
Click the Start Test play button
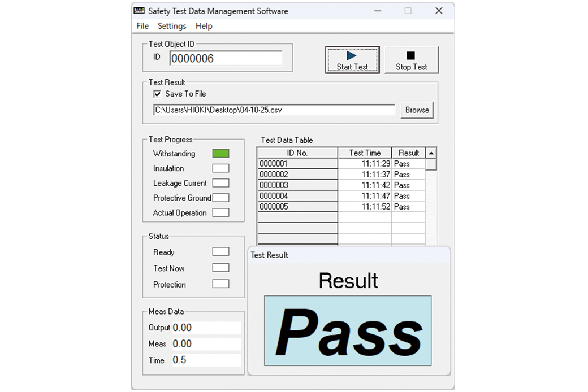point(352,60)
